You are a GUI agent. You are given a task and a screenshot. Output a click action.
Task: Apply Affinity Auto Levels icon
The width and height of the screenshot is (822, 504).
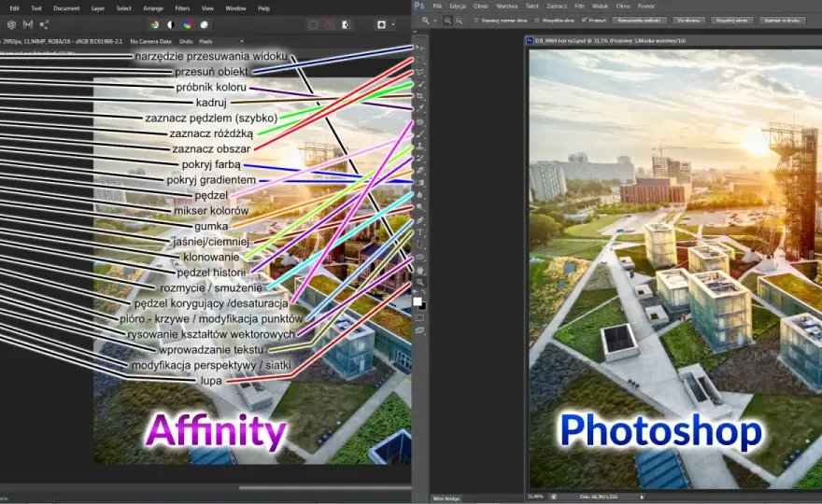(155, 24)
